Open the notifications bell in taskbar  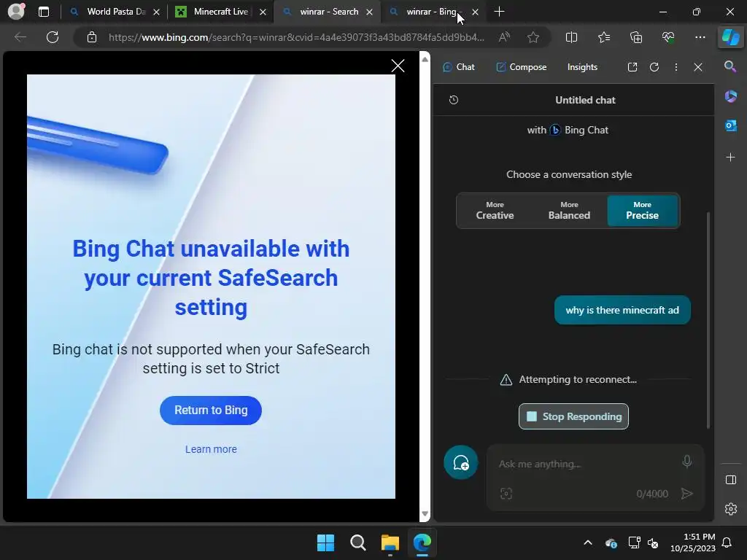coord(727,542)
